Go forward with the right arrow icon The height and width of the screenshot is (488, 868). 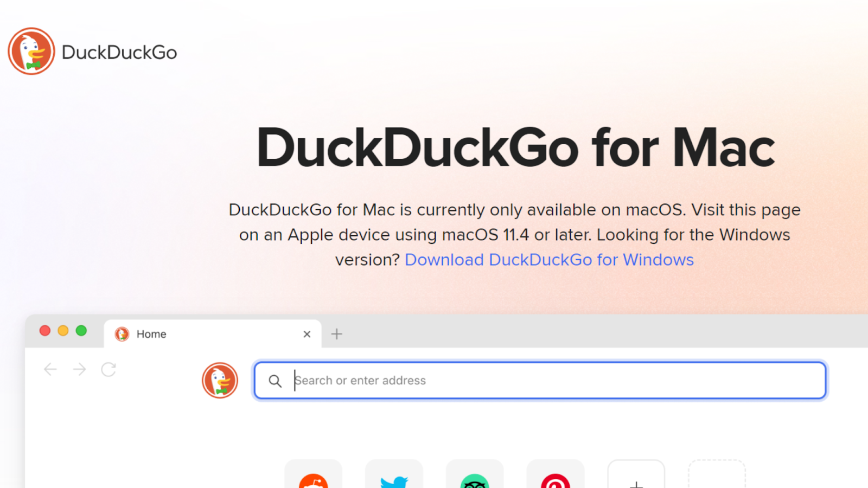coord(80,370)
